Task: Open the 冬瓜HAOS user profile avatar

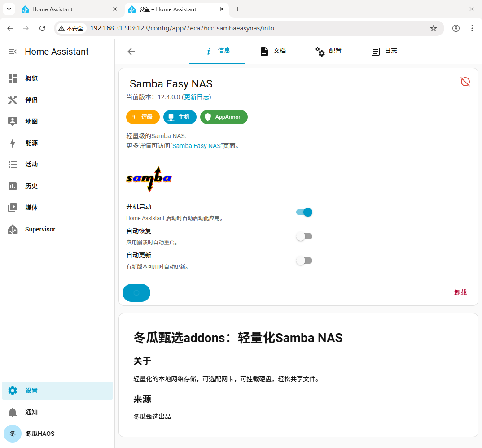Action: point(12,434)
